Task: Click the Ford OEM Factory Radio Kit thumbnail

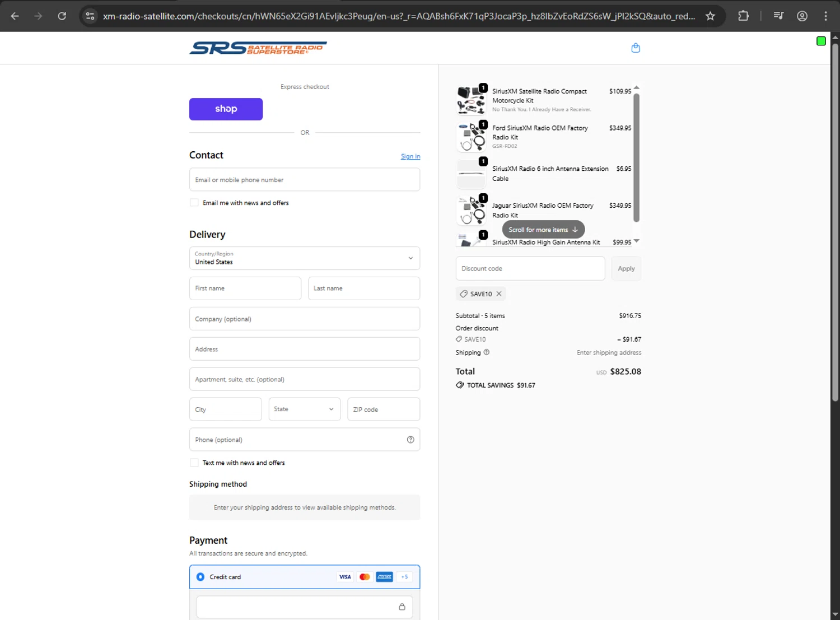Action: pyautogui.click(x=471, y=137)
